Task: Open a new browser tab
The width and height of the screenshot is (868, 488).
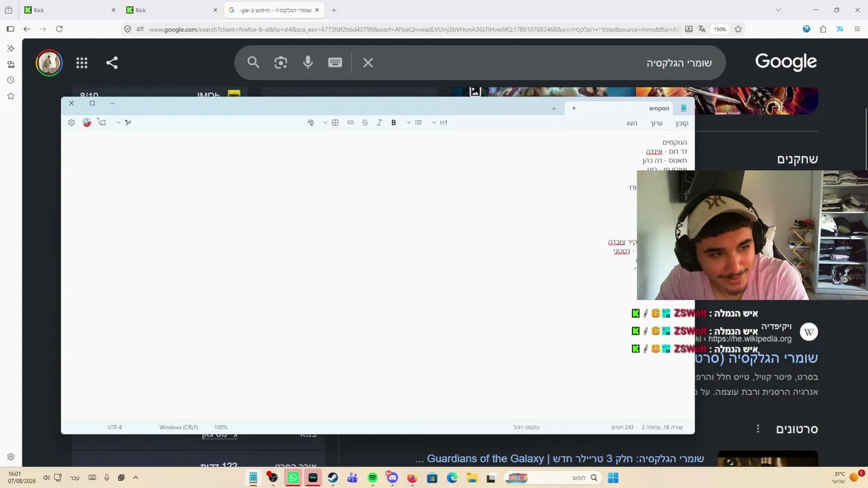Action: coord(334,10)
